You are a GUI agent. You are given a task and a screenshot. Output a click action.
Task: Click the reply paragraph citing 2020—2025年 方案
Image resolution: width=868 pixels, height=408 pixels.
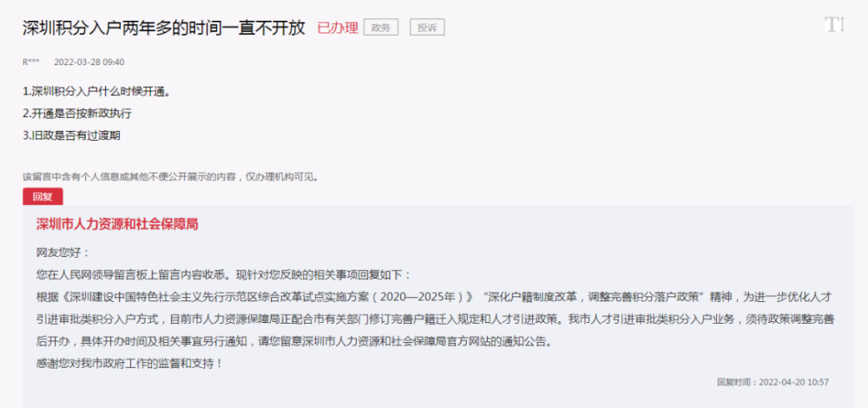point(435,297)
